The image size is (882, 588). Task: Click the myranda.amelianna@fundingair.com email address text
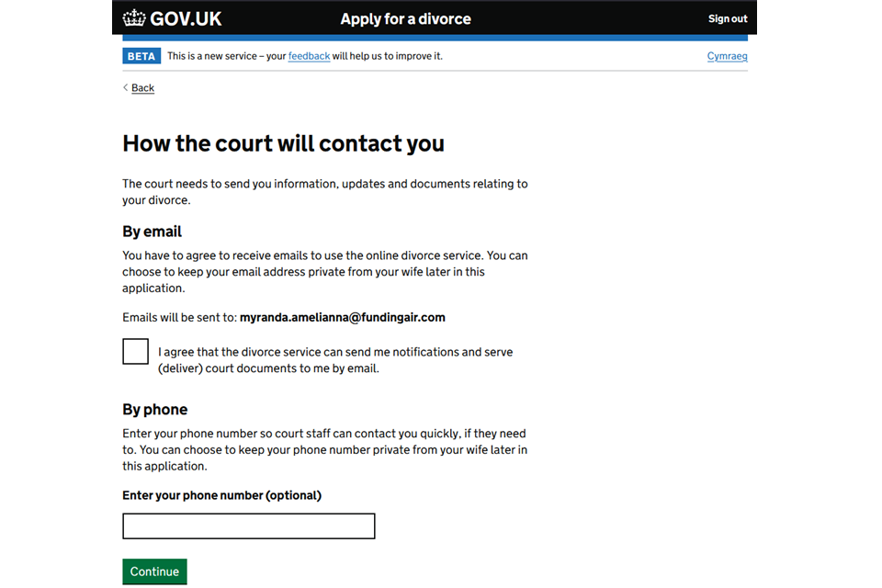(x=343, y=317)
